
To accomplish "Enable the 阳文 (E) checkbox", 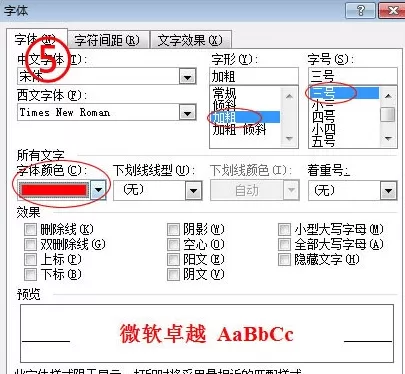I will pyautogui.click(x=173, y=259).
